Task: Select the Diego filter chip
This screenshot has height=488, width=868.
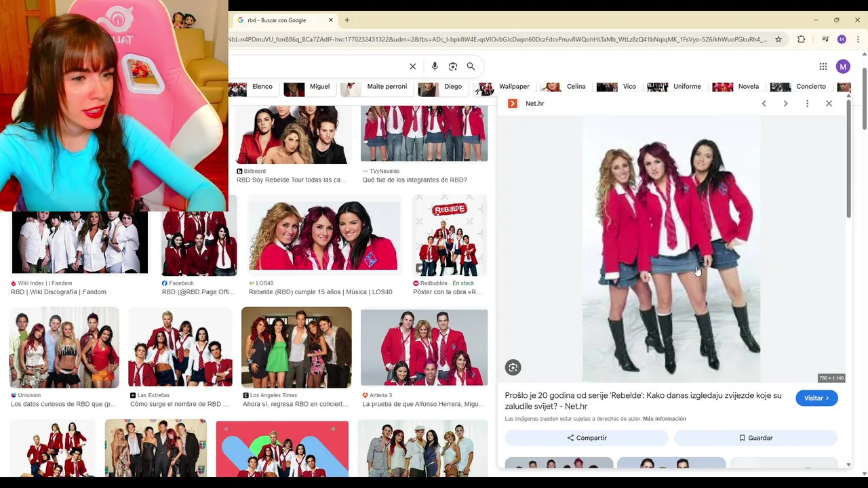Action: click(x=441, y=87)
